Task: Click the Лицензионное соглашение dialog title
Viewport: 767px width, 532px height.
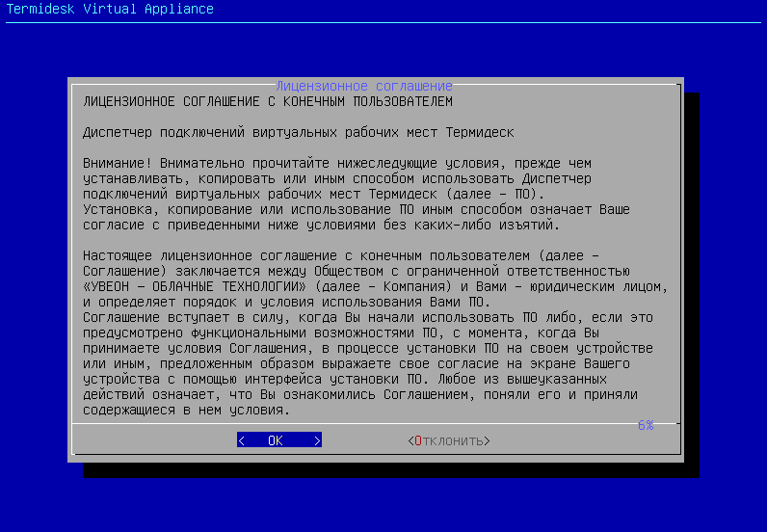Action: pos(364,86)
